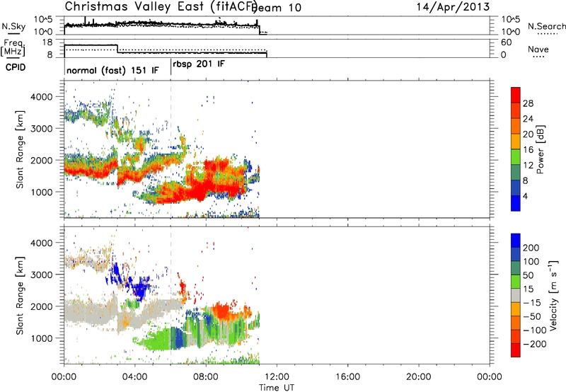This screenshot has width=566, height=392.
Task: Click the '18' frequency axis tick
Action: (x=47, y=42)
